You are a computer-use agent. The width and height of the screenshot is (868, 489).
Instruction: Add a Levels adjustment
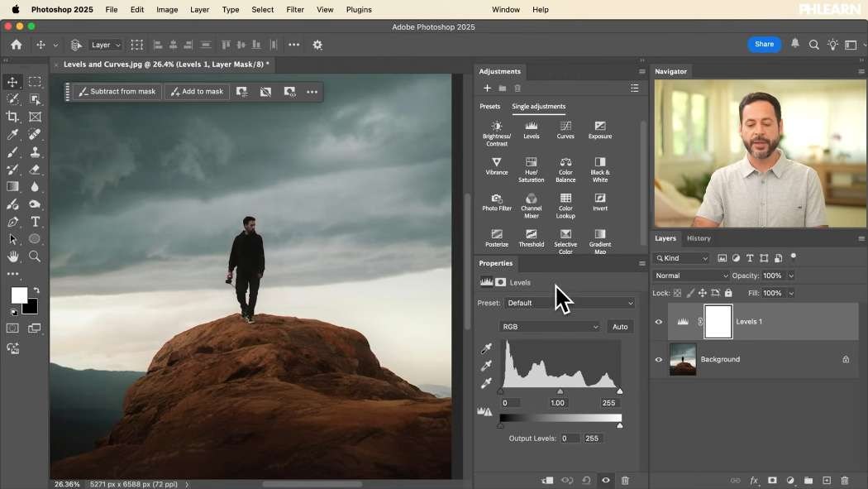click(x=531, y=130)
